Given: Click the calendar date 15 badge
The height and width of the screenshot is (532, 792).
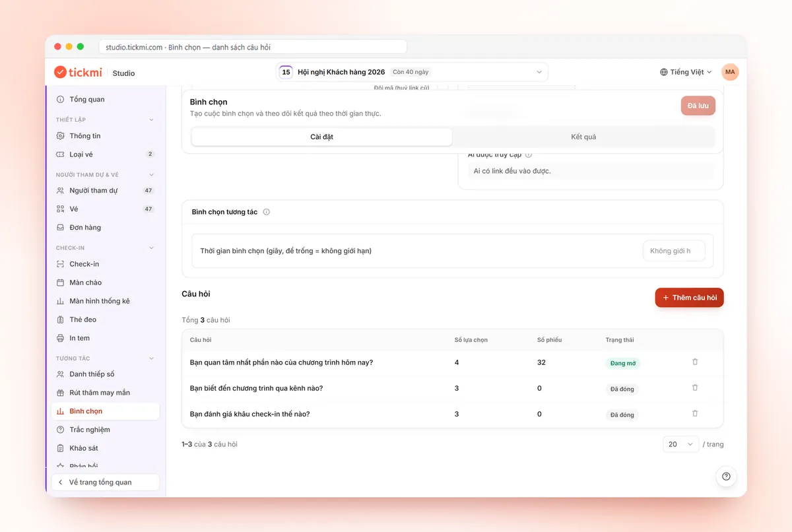Looking at the screenshot, I should [286, 72].
